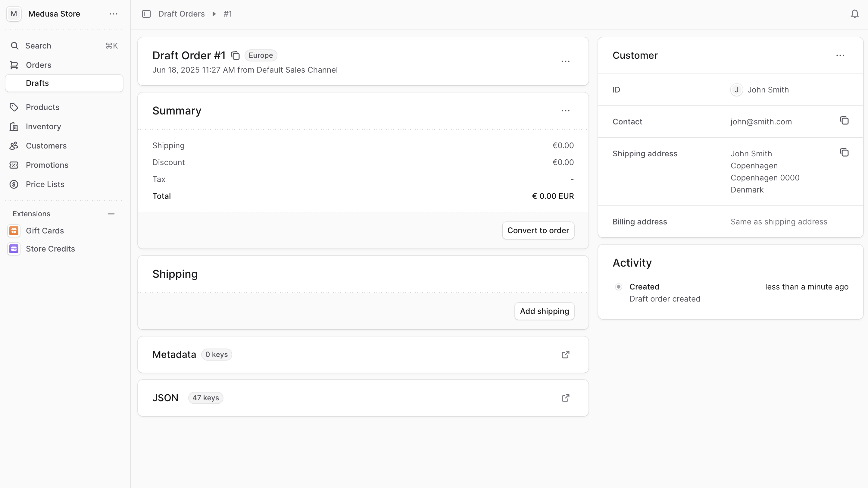Screen dimensions: 868x488
Task: Collapse the Extensions section
Action: pos(111,214)
